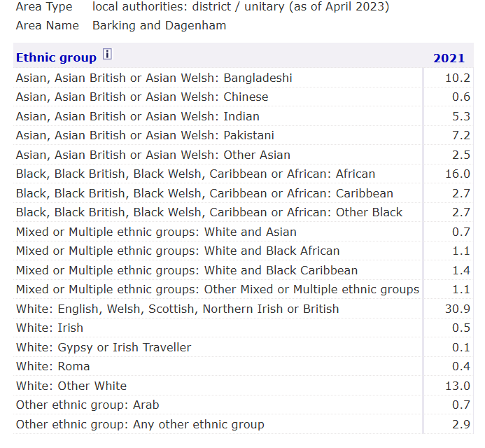Select the Pakistani value 7.2

click(461, 136)
